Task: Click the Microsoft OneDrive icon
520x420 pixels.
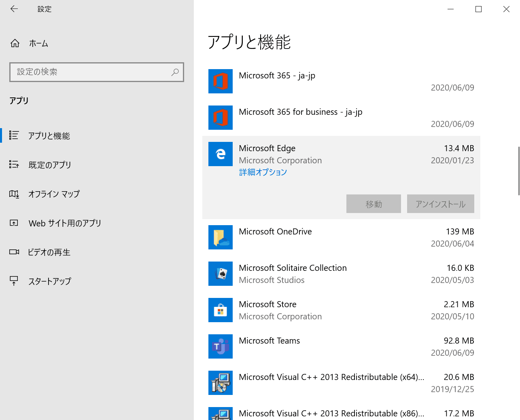Action: [x=221, y=237]
